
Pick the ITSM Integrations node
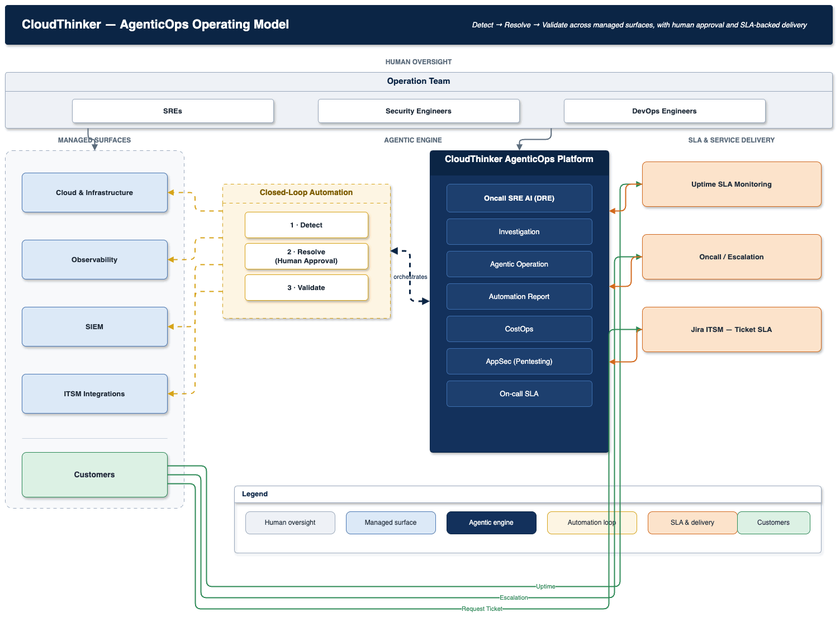click(94, 393)
